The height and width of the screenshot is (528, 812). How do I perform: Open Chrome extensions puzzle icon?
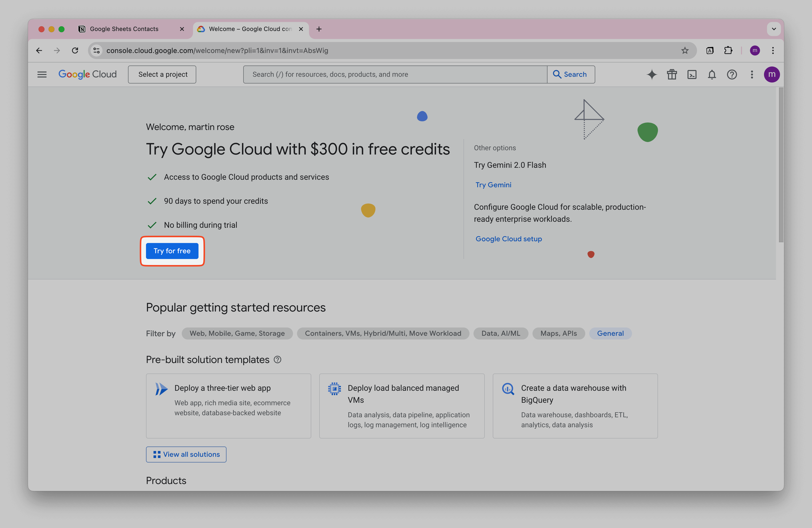click(x=728, y=50)
